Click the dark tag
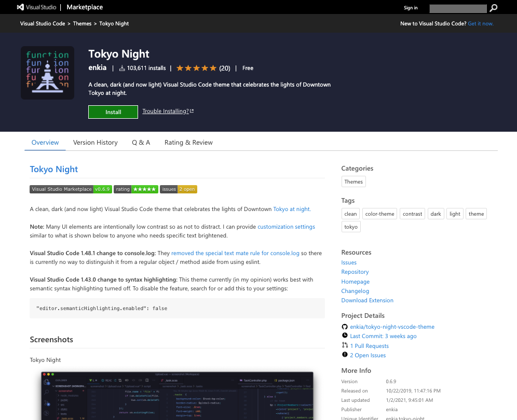 click(436, 214)
